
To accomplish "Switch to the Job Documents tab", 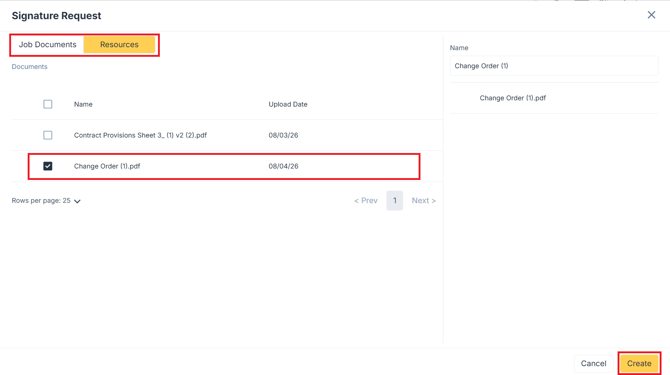I will [x=47, y=44].
